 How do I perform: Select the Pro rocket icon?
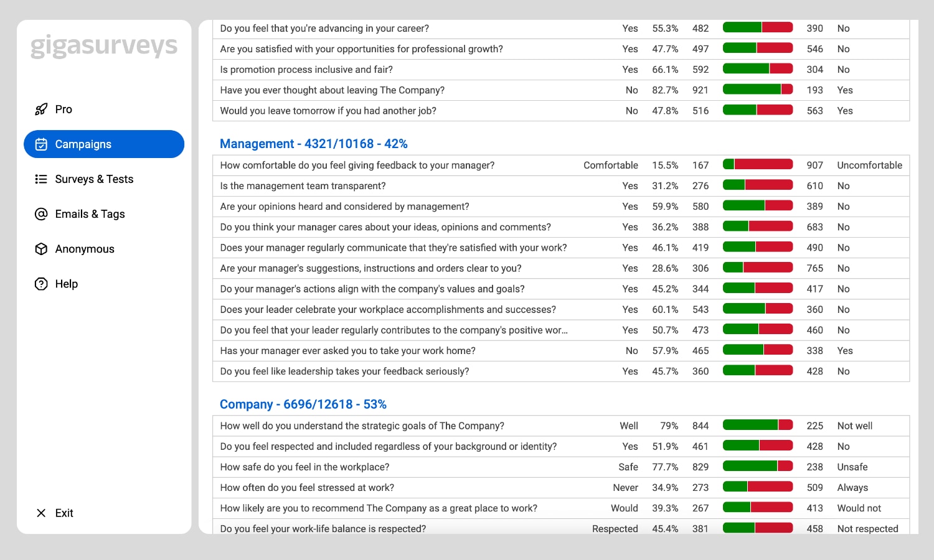point(41,109)
